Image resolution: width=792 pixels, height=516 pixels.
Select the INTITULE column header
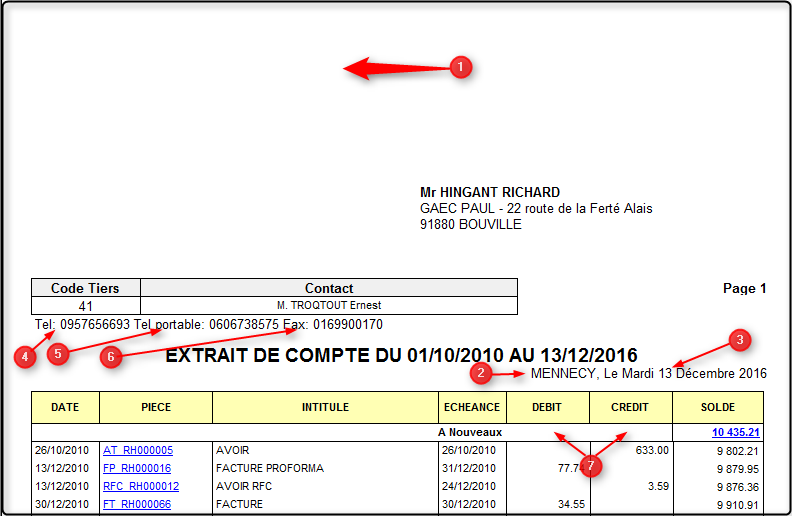pyautogui.click(x=325, y=407)
